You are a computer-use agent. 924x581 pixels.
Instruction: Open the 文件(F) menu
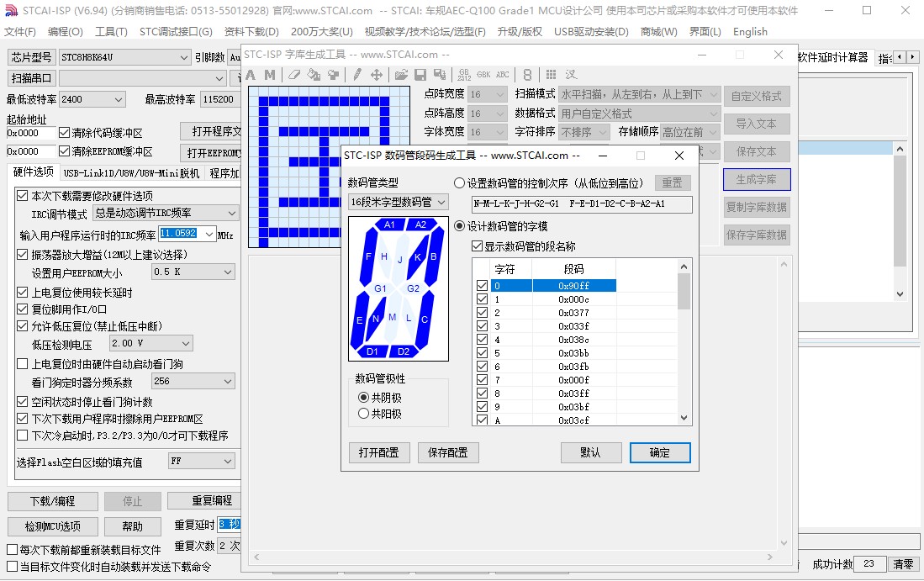(x=20, y=32)
